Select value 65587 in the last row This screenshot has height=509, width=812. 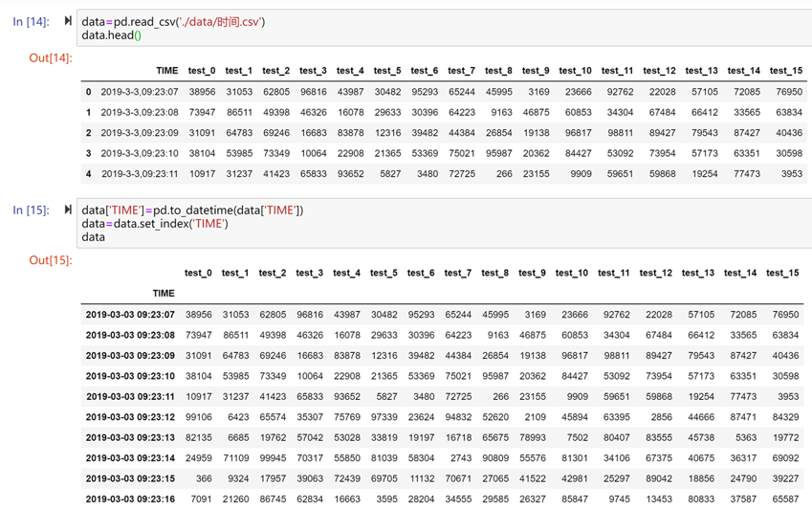pos(785,499)
